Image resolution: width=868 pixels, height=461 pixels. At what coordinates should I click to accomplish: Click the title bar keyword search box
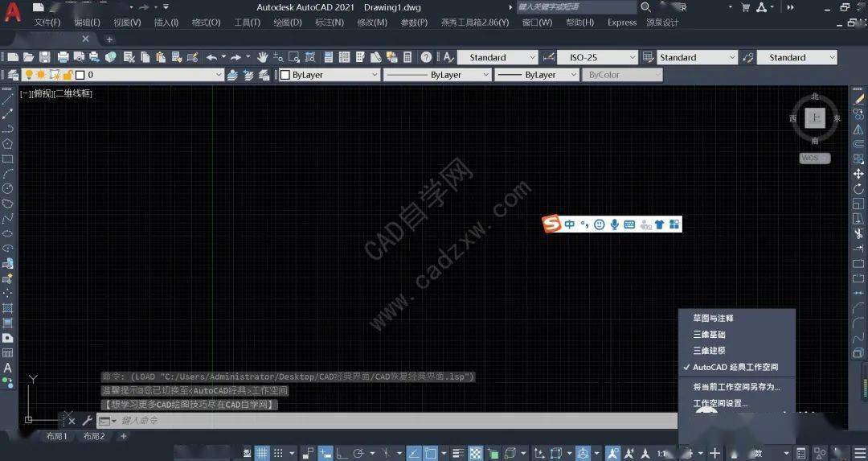click(576, 7)
